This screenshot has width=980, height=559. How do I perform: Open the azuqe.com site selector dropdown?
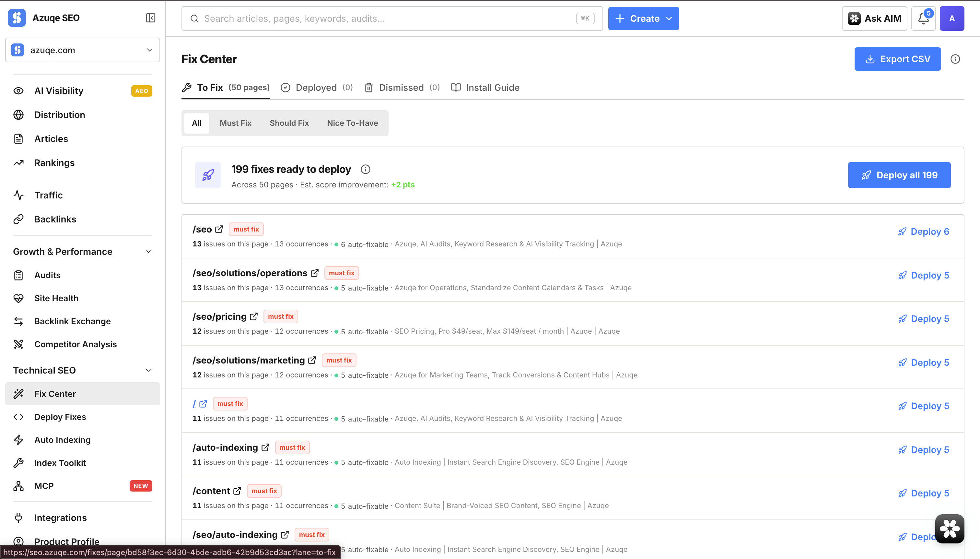pos(83,50)
